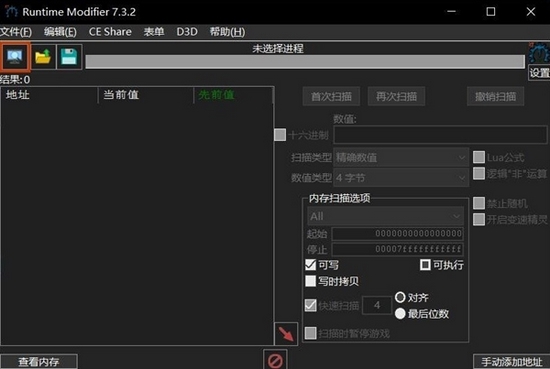Open the CE Share menu
This screenshot has height=369, width=550.
pyautogui.click(x=110, y=32)
